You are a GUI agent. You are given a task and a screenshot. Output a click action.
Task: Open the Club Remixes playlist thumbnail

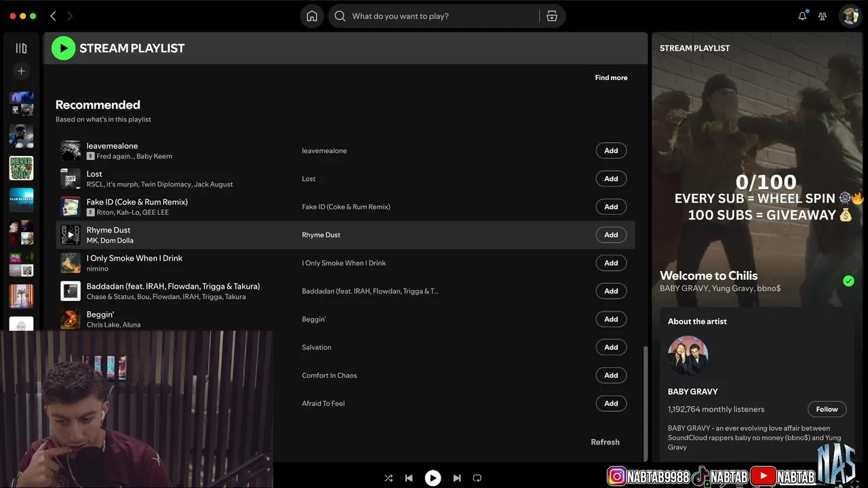point(21,200)
